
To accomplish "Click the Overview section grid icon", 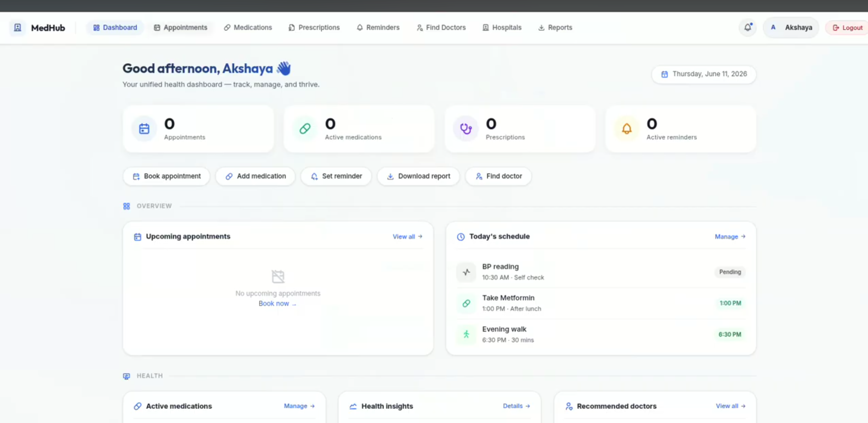I will click(x=126, y=206).
